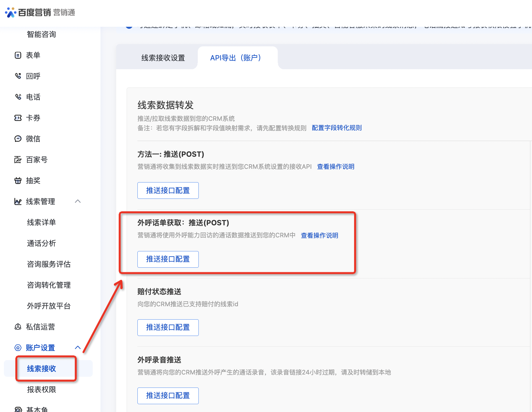Click the 抽奖 gift box icon
The image size is (532, 412).
[x=18, y=181]
